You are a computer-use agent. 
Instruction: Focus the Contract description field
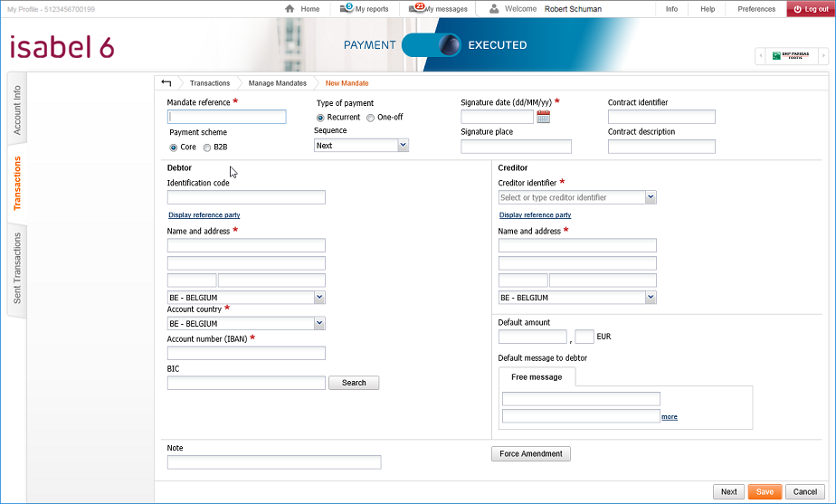tap(661, 147)
